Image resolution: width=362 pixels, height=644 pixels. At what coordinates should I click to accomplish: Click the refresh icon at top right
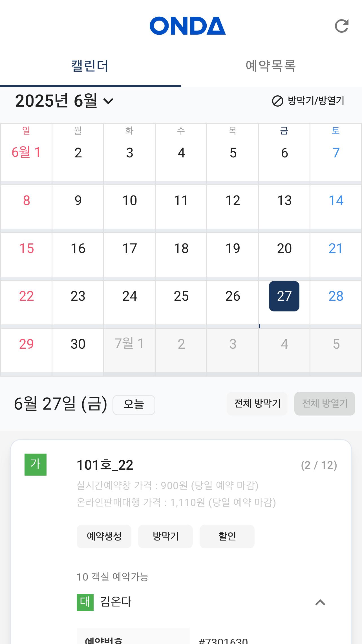[x=341, y=26]
